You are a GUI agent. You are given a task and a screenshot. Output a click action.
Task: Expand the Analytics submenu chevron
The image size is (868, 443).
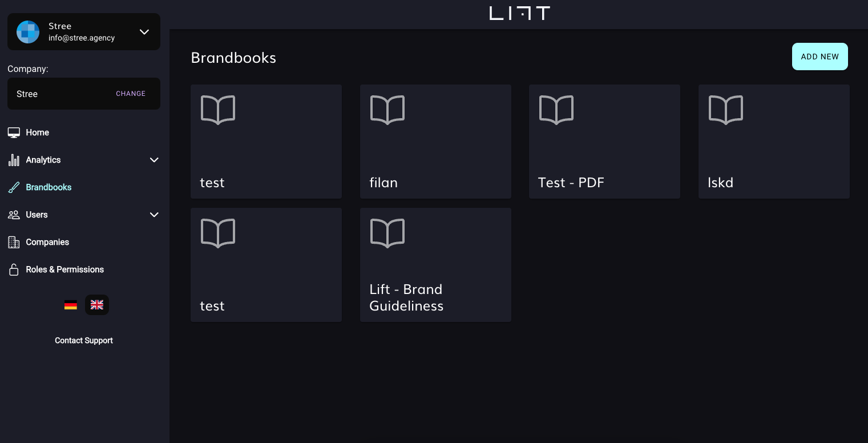[154, 160]
